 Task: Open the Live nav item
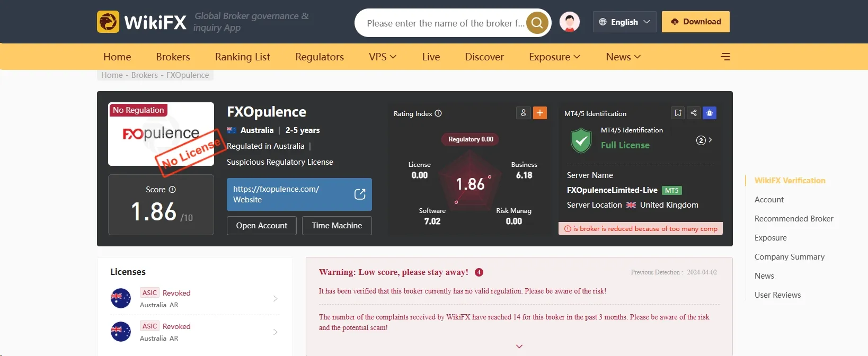[431, 57]
